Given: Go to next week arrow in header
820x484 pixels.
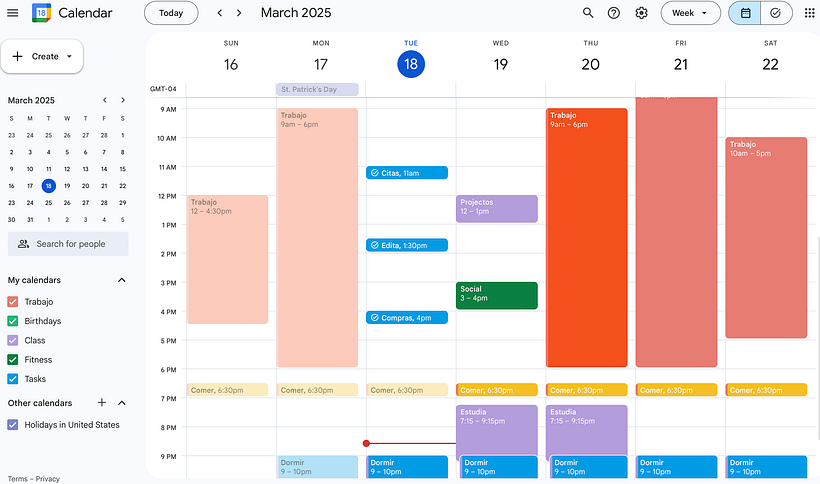Looking at the screenshot, I should coord(239,13).
